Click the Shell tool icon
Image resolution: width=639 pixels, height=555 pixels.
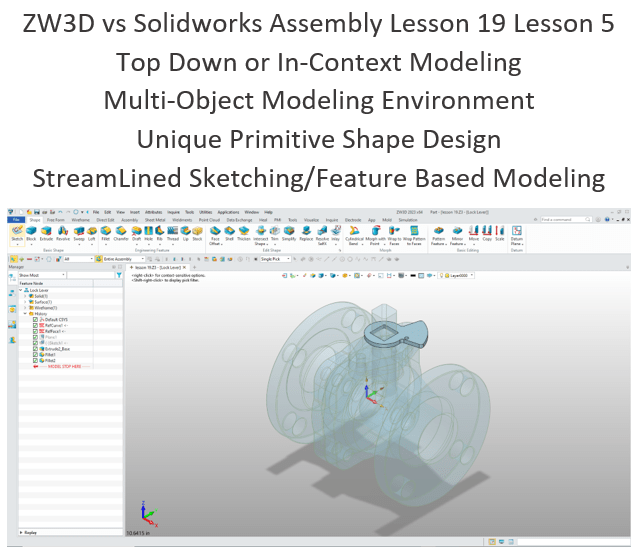(x=228, y=233)
